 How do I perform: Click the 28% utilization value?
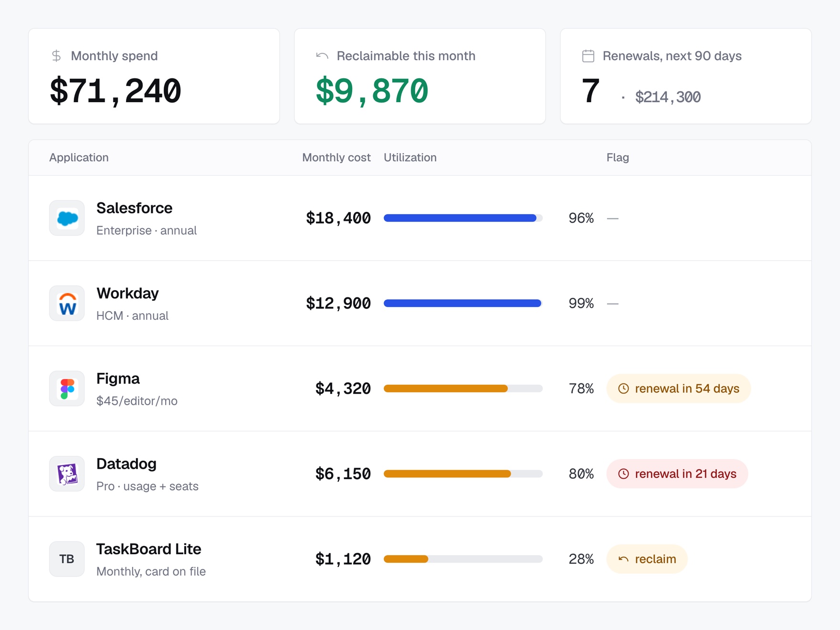[581, 559]
